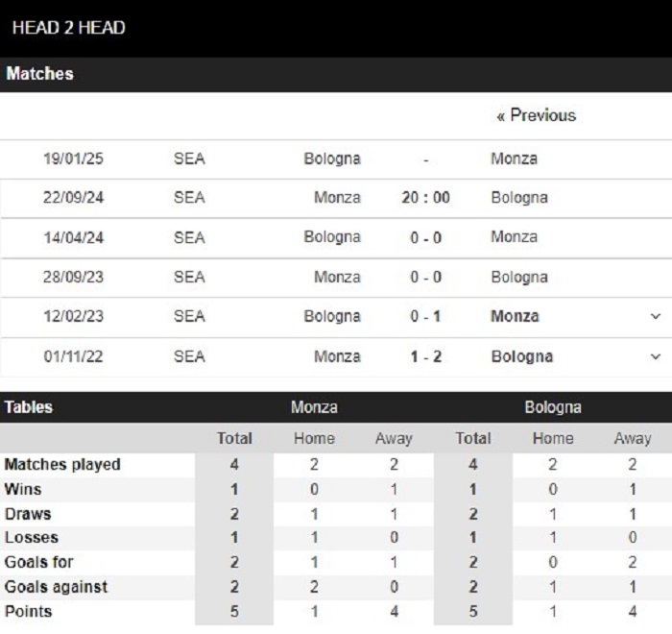The image size is (672, 634).
Task: Select bold Monza winner in 12/02/23 row
Action: (x=515, y=317)
